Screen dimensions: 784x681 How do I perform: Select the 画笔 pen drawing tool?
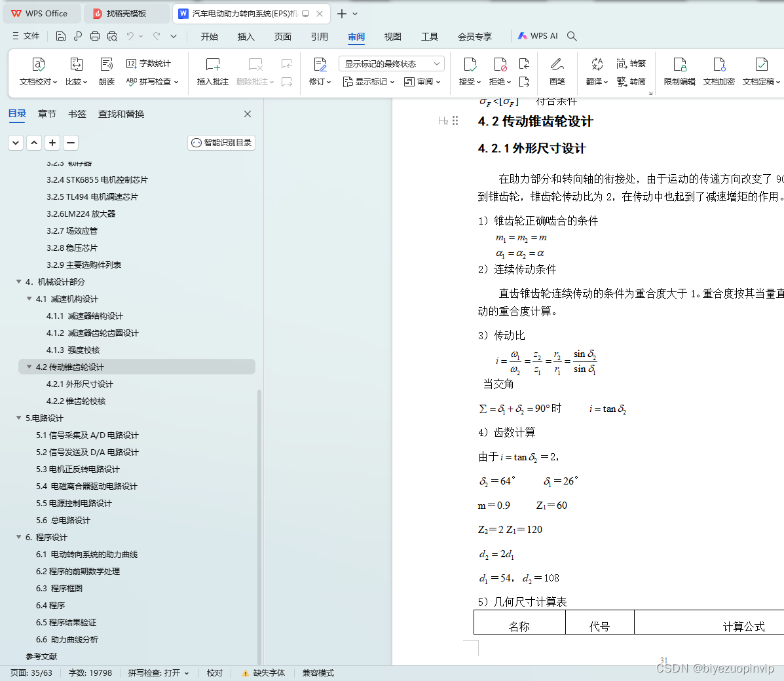coord(557,71)
